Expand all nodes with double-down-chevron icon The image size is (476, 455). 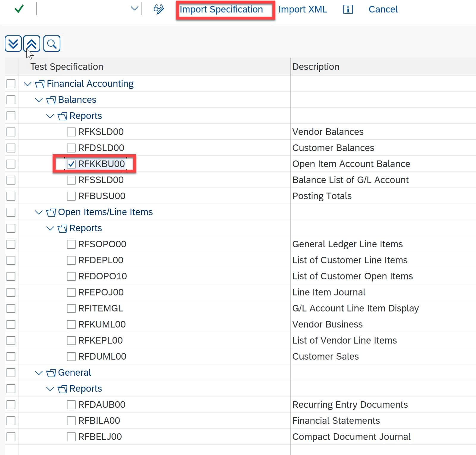[x=13, y=44]
